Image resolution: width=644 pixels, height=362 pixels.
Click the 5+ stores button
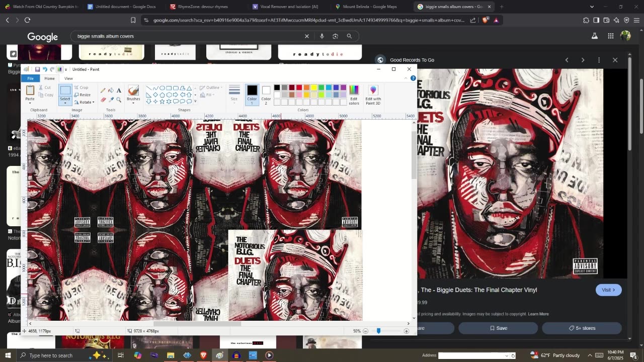(582, 328)
